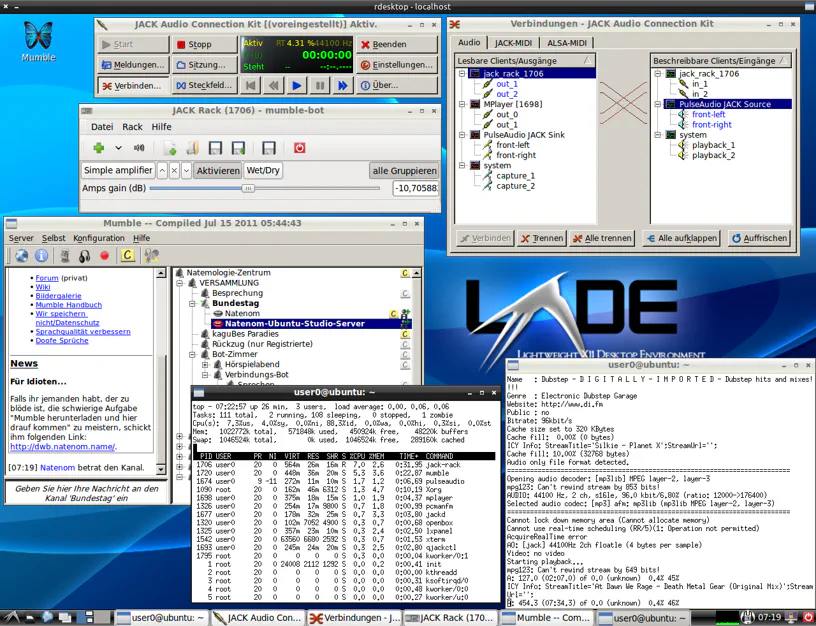This screenshot has width=816, height=626.
Task: Click the yellow C comment icon in Mumble toolbar
Action: (128, 255)
